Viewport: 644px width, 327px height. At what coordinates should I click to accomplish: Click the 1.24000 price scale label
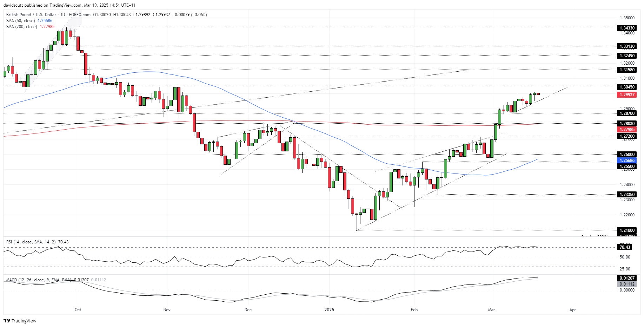627,184
